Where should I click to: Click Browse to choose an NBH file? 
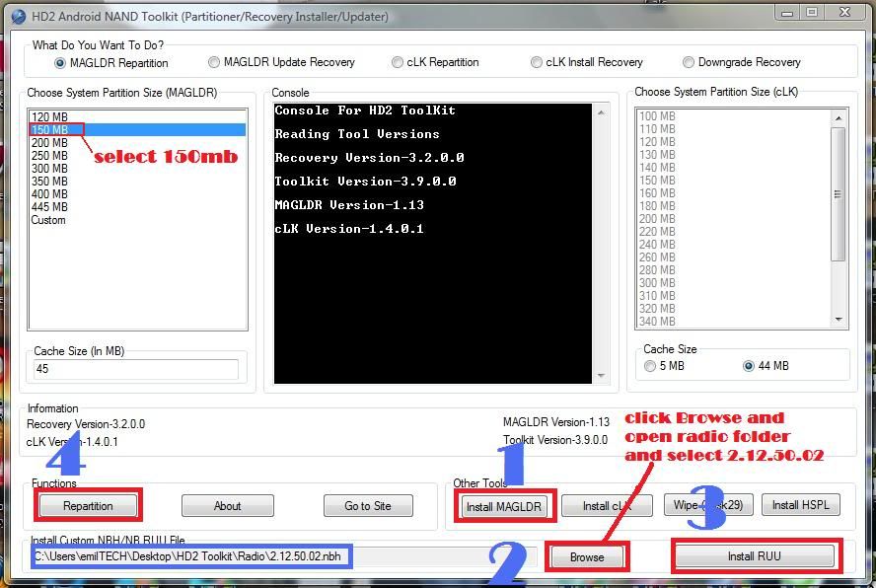tap(587, 556)
